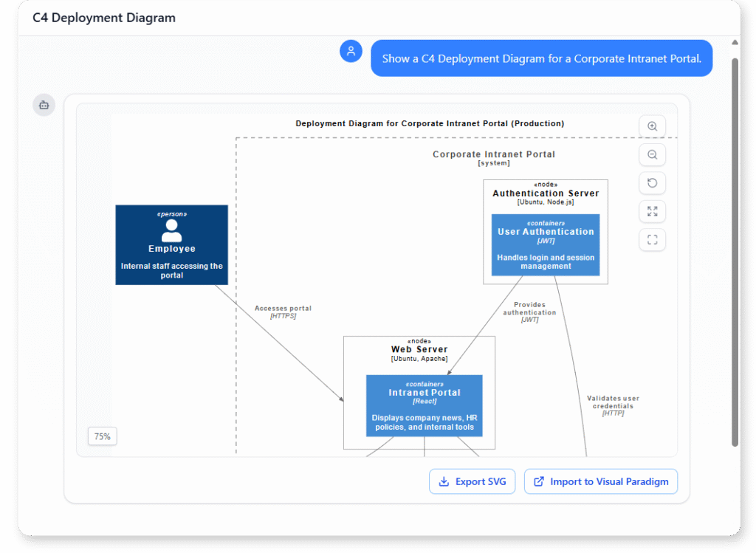Click the Intranet Portal container
This screenshot has width=756, height=553.
click(x=424, y=406)
